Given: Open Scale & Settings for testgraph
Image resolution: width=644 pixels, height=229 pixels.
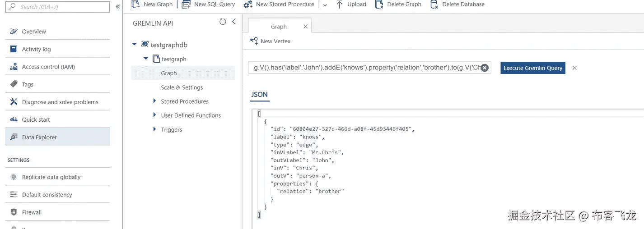Looking at the screenshot, I should tap(182, 87).
